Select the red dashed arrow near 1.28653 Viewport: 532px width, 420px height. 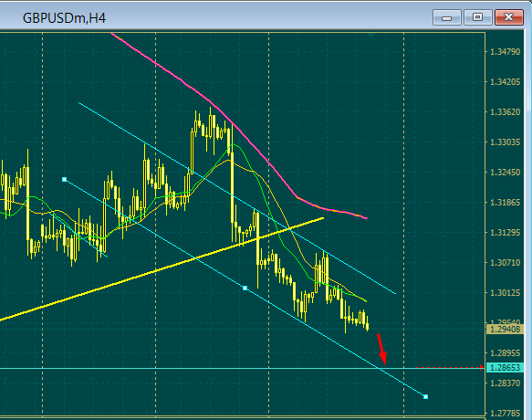450,367
